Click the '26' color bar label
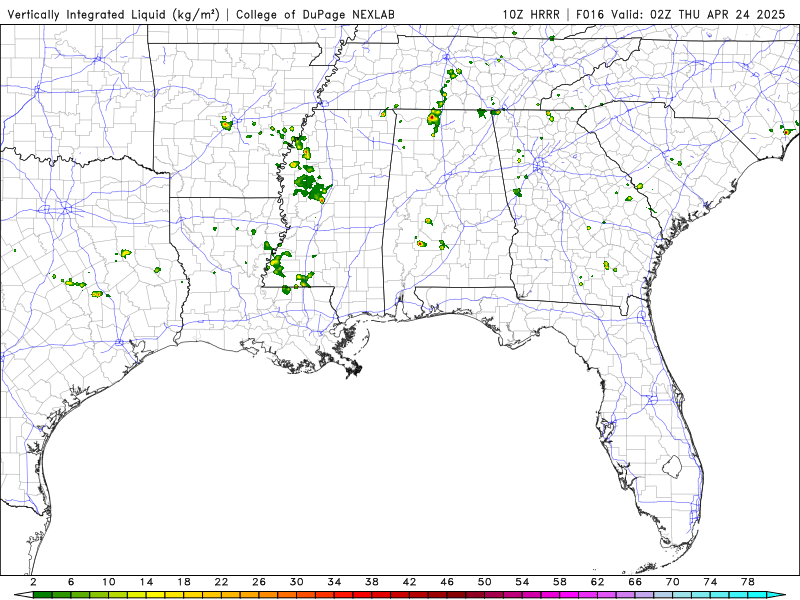The height and width of the screenshot is (600, 800). coord(259,582)
